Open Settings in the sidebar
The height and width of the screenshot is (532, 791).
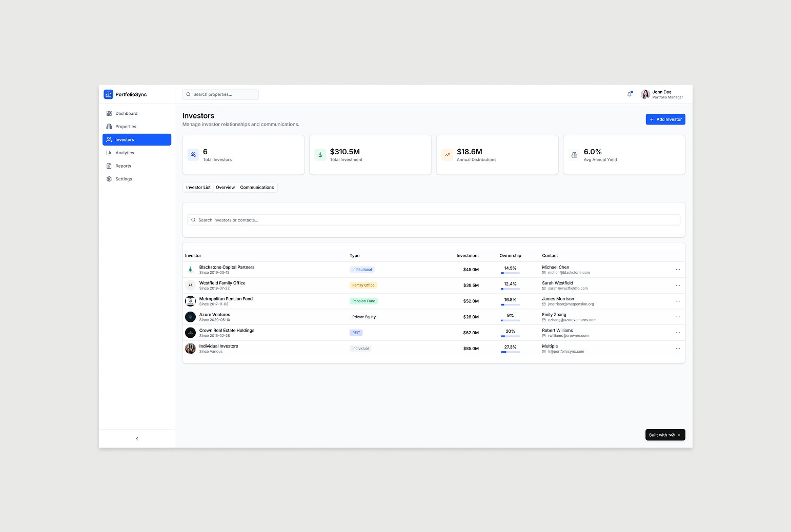(137, 179)
